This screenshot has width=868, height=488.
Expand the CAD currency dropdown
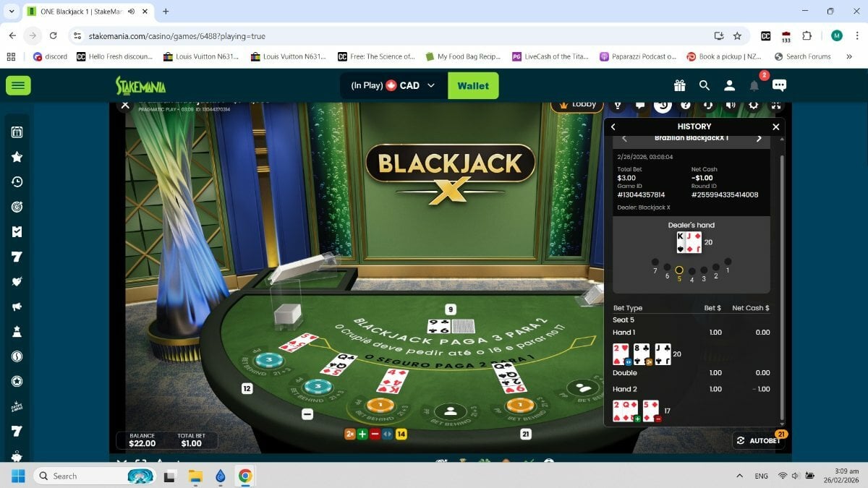pos(431,85)
